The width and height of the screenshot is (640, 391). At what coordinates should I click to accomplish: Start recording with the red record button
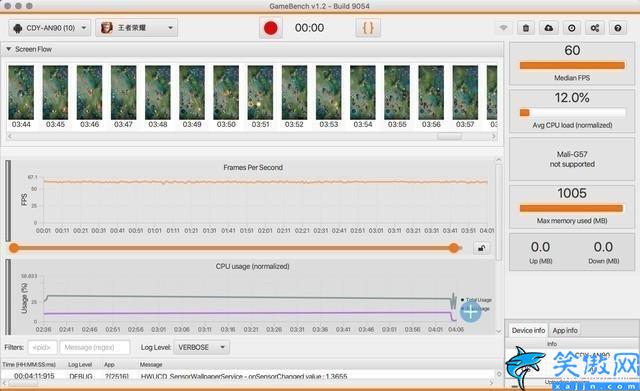[271, 28]
